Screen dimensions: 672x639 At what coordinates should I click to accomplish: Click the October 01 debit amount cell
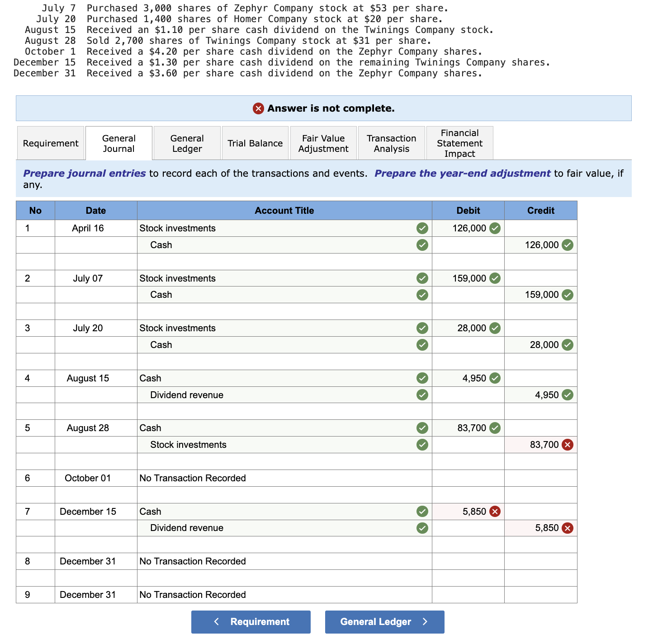[468, 478]
